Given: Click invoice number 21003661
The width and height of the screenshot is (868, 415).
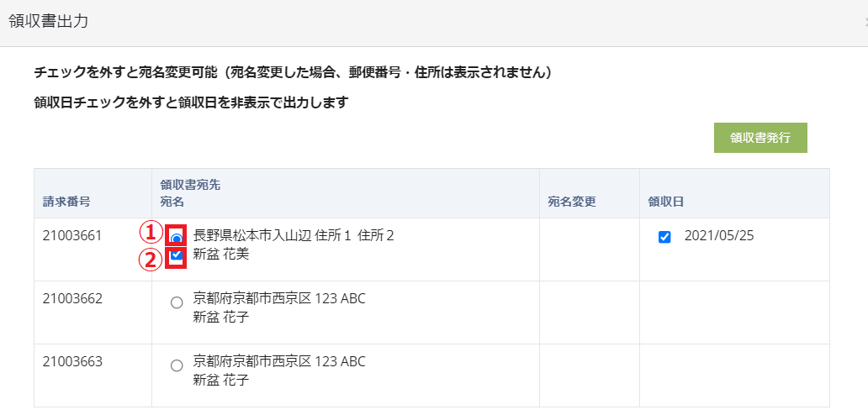Looking at the screenshot, I should pos(72,235).
